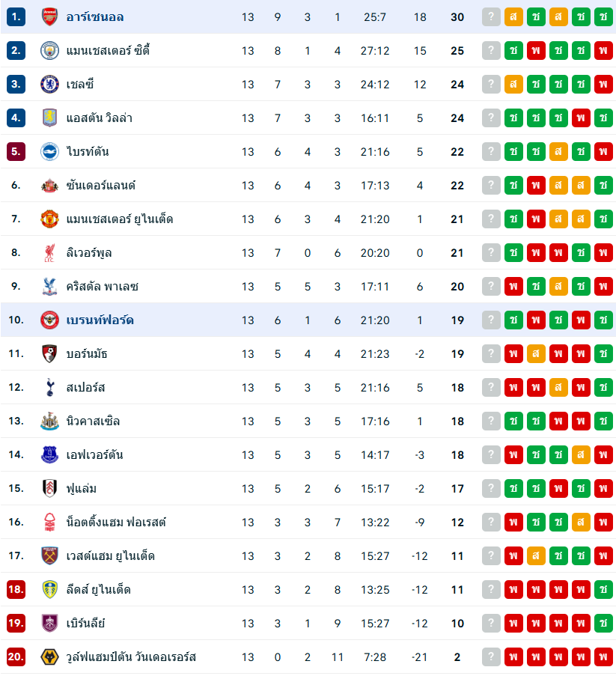Open the Manchester United crest
This screenshot has height=676, width=616.
pos(49,219)
